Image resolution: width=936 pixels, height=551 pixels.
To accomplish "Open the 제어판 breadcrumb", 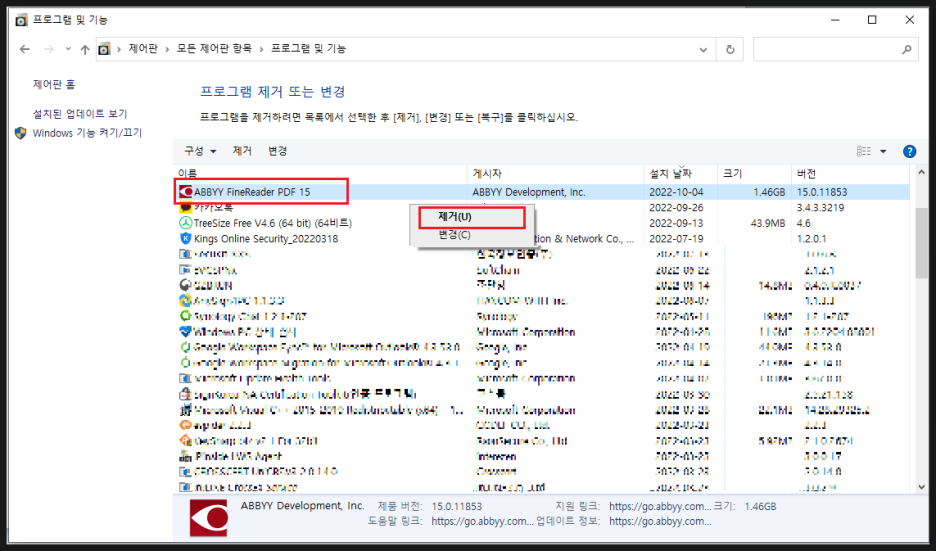I will (143, 48).
